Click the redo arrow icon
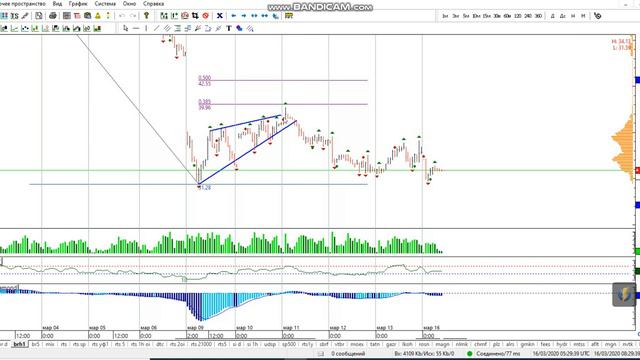This screenshot has height=360, width=640. coord(133,16)
